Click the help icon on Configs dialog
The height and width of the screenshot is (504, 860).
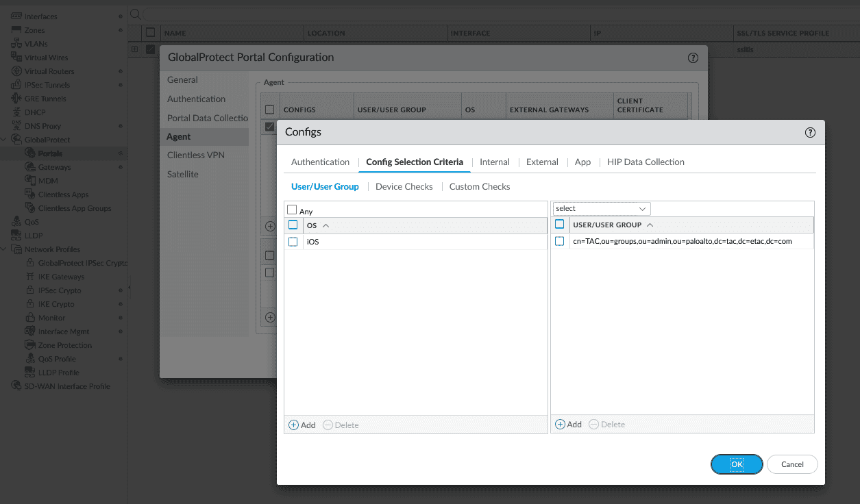809,132
